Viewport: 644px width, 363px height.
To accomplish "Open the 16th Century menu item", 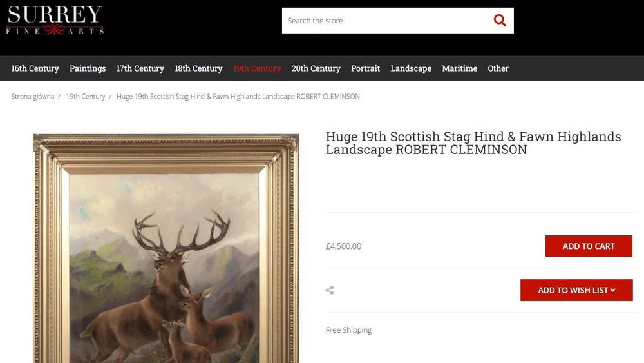I will click(35, 68).
